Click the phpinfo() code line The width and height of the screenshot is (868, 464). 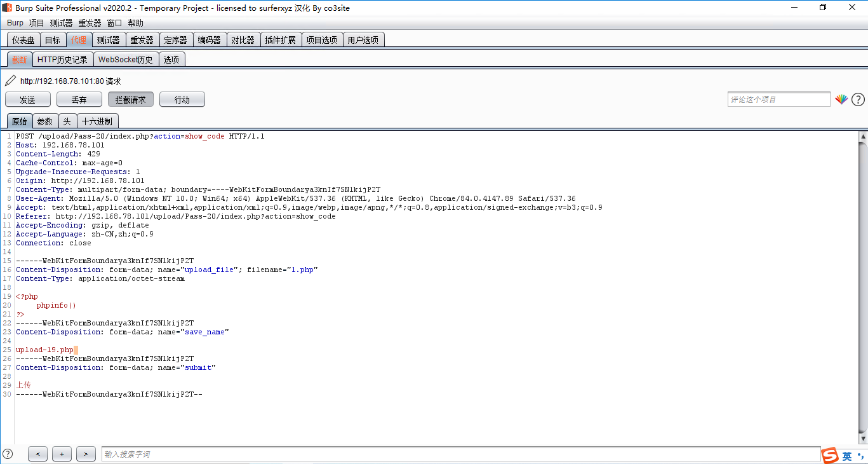coord(56,305)
